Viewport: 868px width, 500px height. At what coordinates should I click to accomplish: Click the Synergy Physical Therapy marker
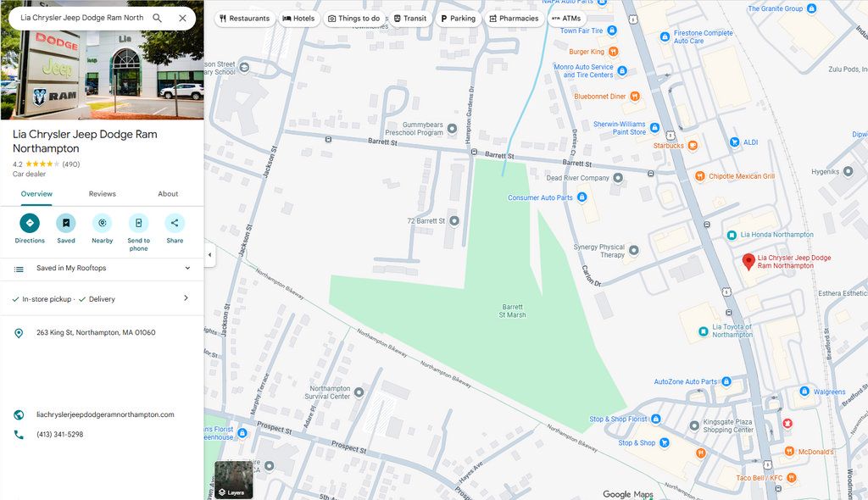click(x=633, y=250)
